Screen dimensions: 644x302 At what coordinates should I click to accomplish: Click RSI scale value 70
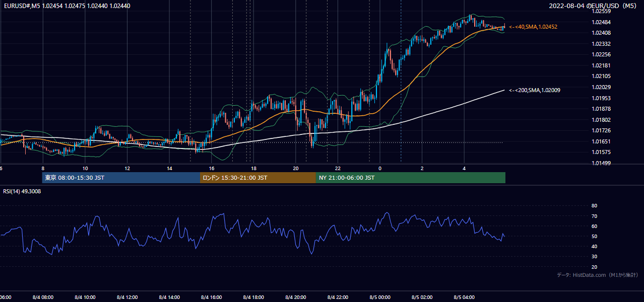point(594,216)
